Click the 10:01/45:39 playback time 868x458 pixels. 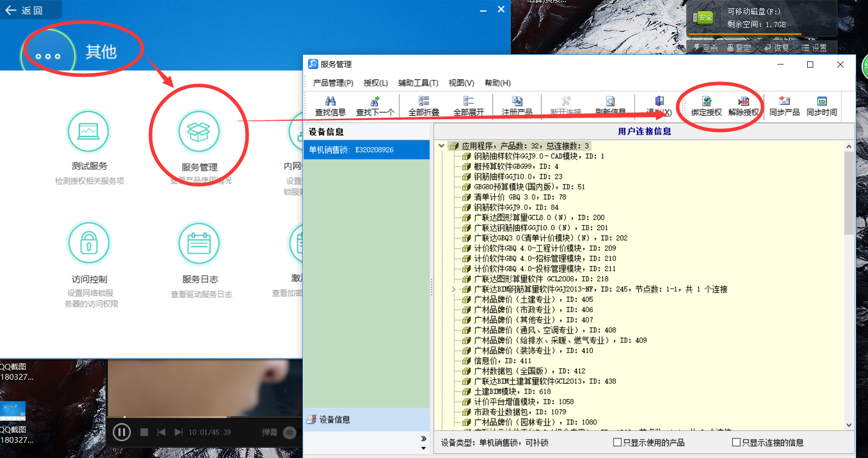pos(210,432)
